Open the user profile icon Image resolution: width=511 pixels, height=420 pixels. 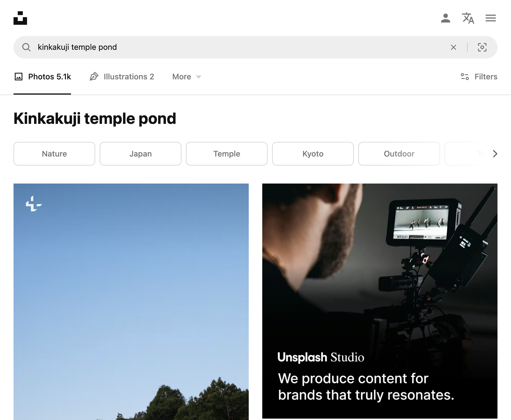pyautogui.click(x=445, y=18)
